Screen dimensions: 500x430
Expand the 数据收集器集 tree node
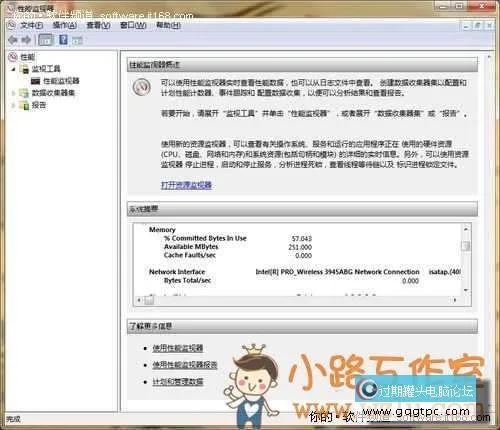click(13, 93)
